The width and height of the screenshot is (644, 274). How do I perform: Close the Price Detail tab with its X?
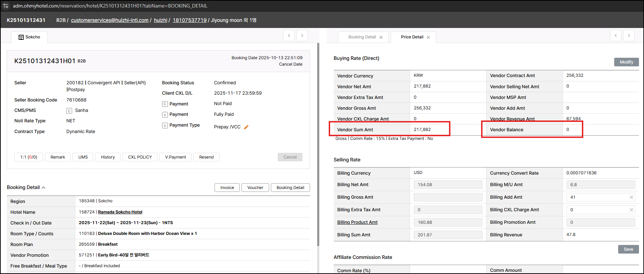(x=428, y=37)
